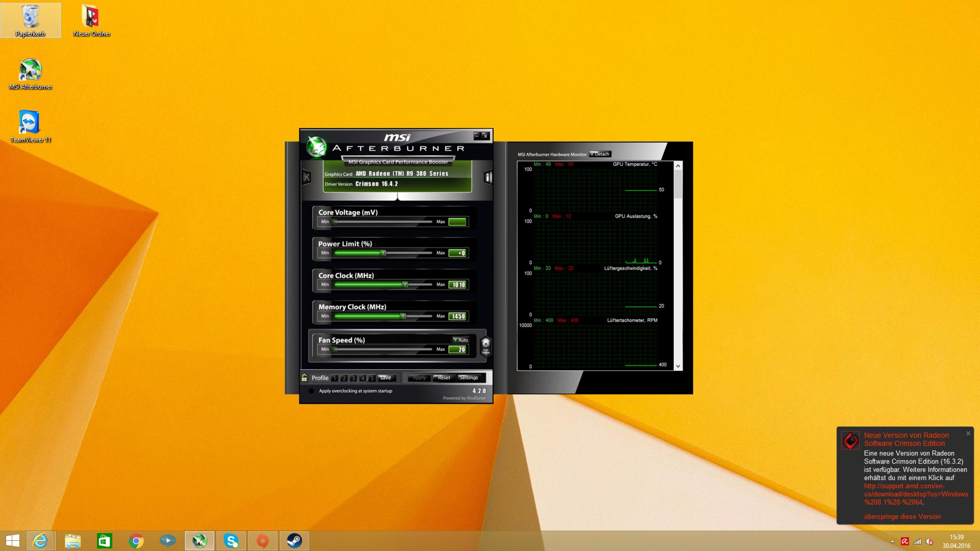Open the Windows Store taskbar icon
Screen dimensions: 980x551
104,541
